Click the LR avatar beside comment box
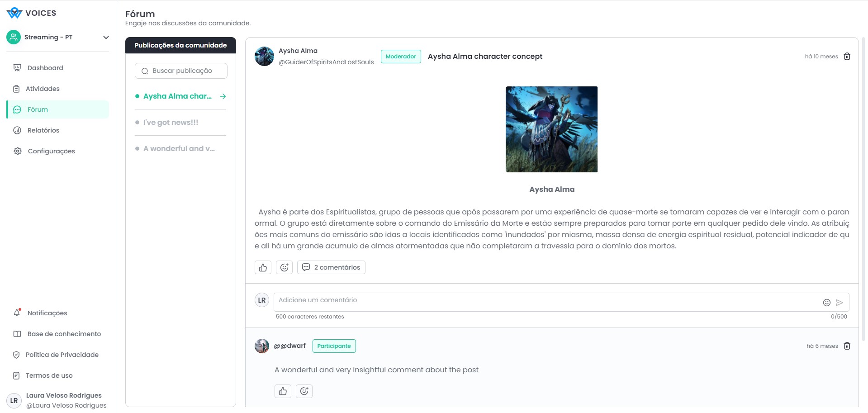The height and width of the screenshot is (413, 868). click(262, 300)
